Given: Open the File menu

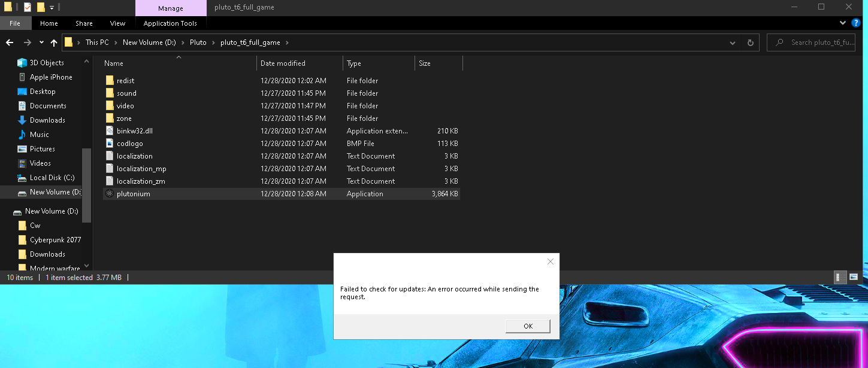Looking at the screenshot, I should pos(15,23).
